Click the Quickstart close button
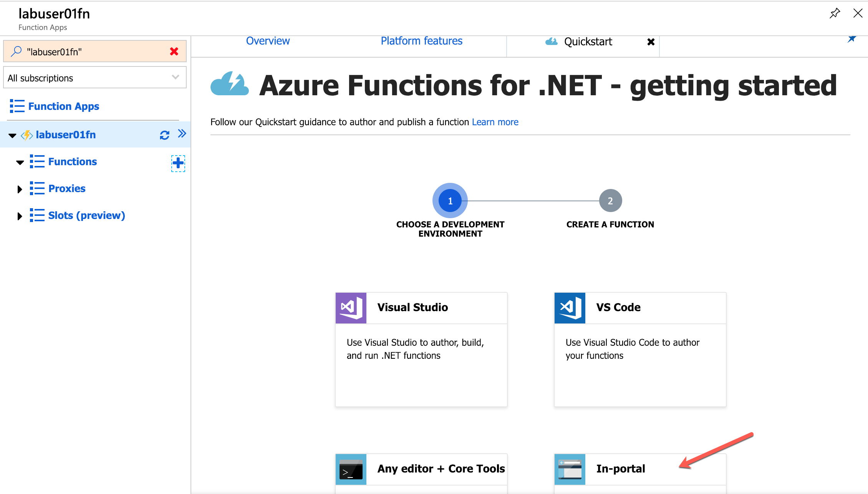This screenshot has height=494, width=868. click(x=651, y=42)
